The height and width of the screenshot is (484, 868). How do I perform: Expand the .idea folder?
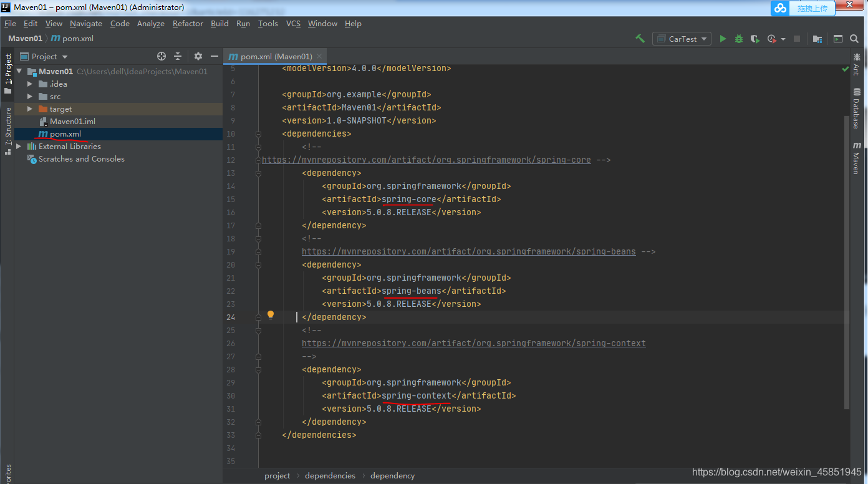(29, 84)
